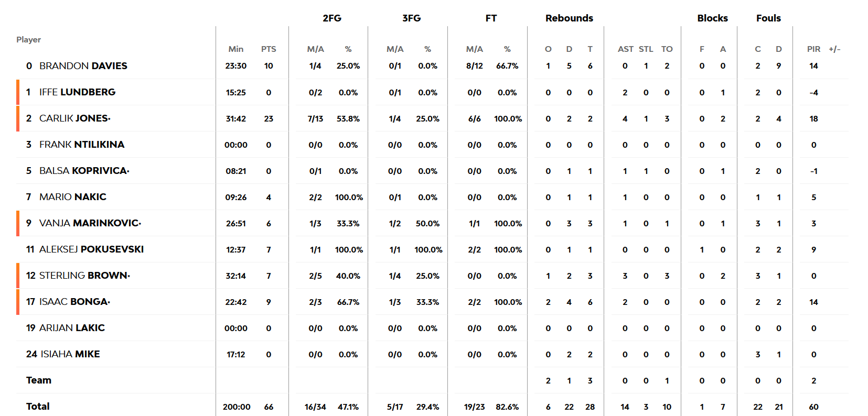Click the Min column header
The height and width of the screenshot is (416, 868).
coord(236,49)
